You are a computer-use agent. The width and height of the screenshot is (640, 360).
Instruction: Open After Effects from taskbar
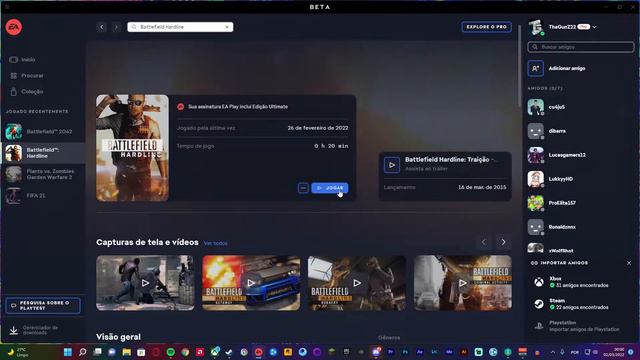pyautogui.click(x=420, y=352)
